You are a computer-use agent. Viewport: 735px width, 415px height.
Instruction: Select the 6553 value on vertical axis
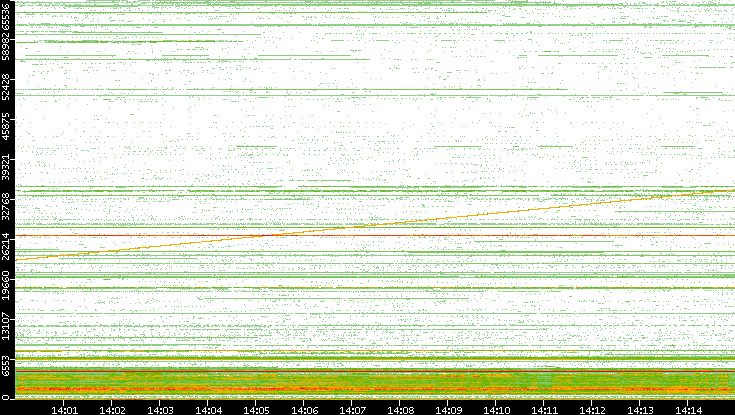coord(6,365)
